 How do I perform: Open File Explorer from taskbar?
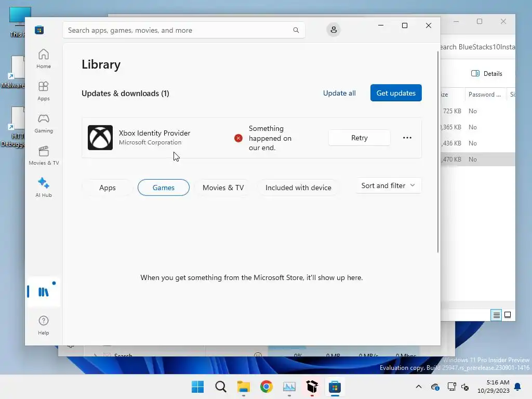click(243, 387)
